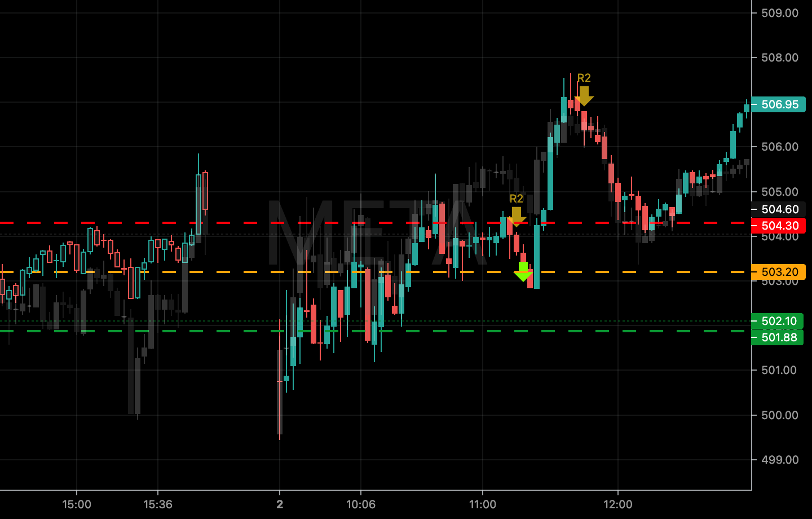
Task: Select the orange 503.20 price level label
Action: tap(778, 272)
